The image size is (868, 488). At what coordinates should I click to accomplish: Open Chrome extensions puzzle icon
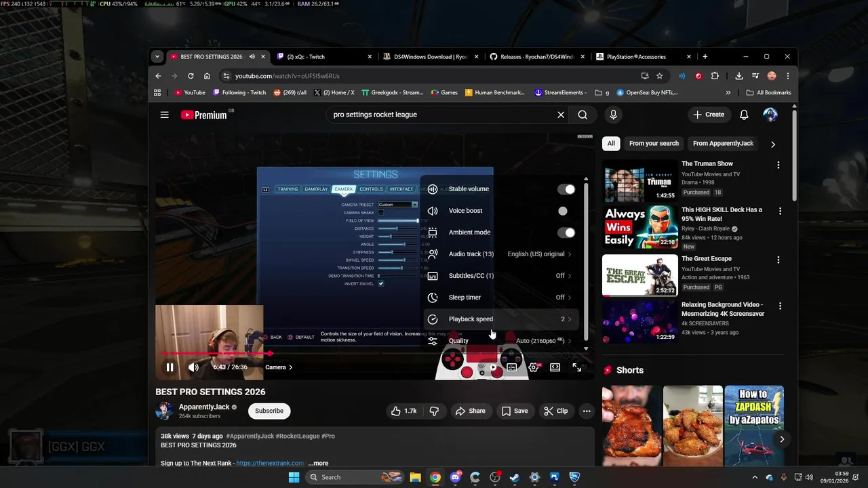coord(715,76)
